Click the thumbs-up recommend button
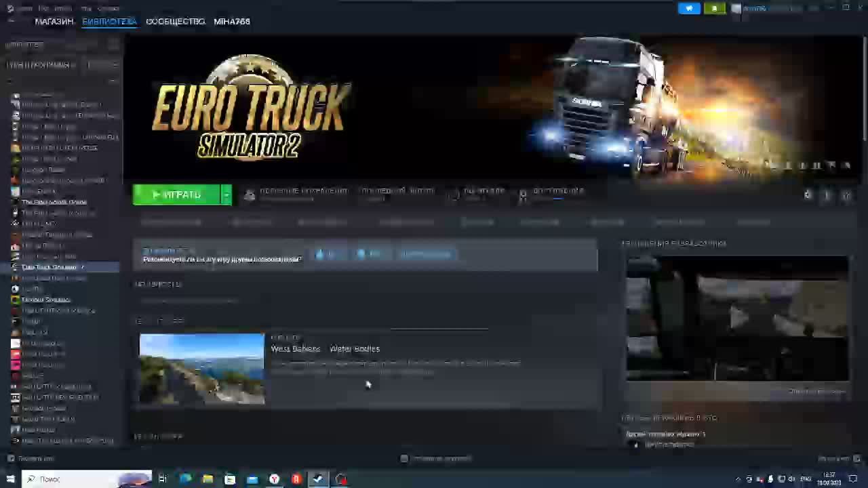This screenshot has height=488, width=868. [x=326, y=254]
